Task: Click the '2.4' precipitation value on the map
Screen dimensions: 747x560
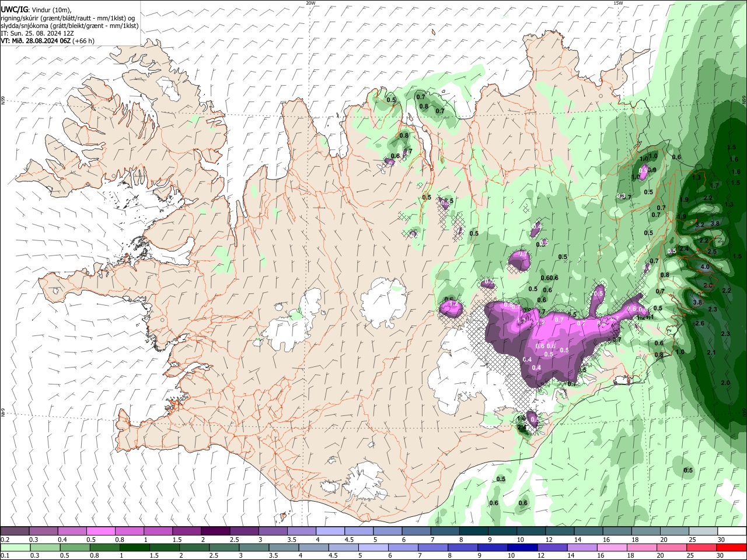Action: (x=685, y=249)
